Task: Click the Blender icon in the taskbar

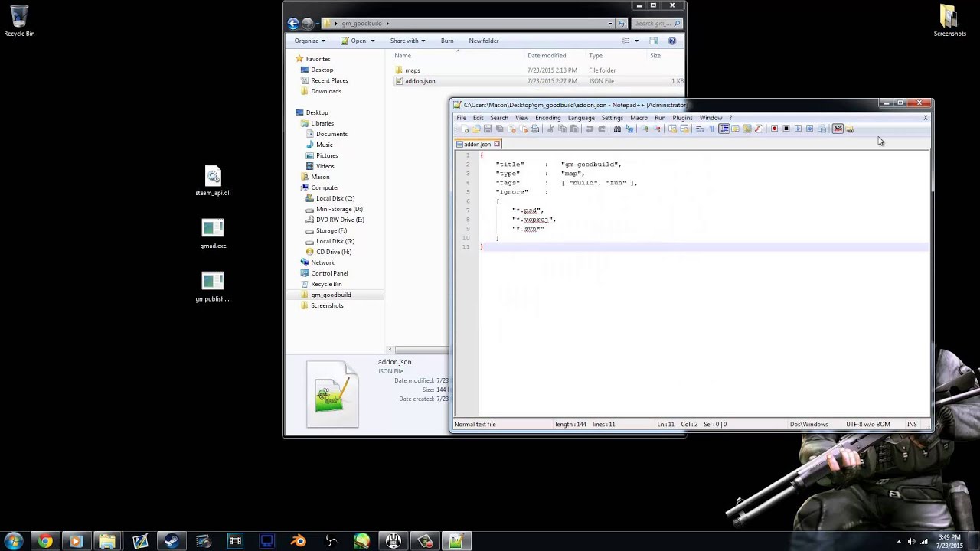Action: click(298, 541)
